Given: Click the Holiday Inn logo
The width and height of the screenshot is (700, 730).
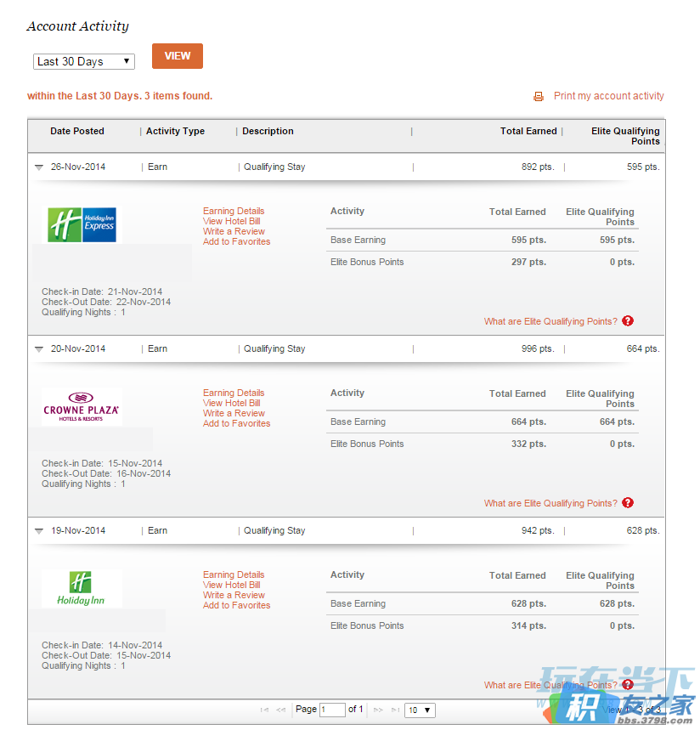Looking at the screenshot, I should (x=82, y=588).
